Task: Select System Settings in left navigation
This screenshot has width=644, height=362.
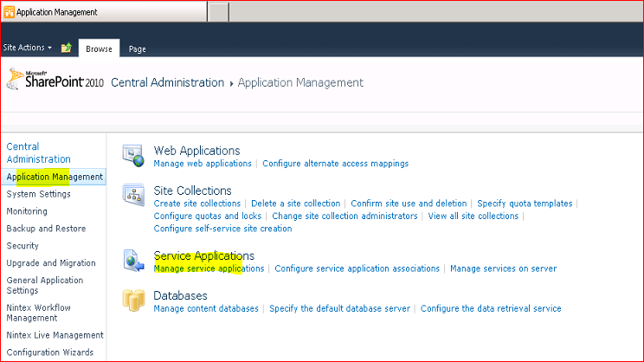Action: (39, 194)
